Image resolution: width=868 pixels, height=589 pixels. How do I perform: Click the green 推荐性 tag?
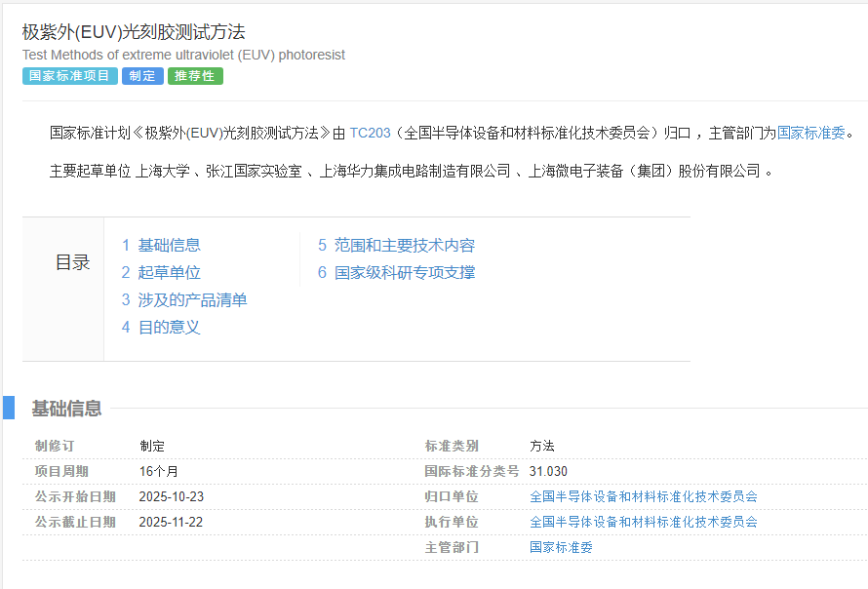[x=195, y=75]
